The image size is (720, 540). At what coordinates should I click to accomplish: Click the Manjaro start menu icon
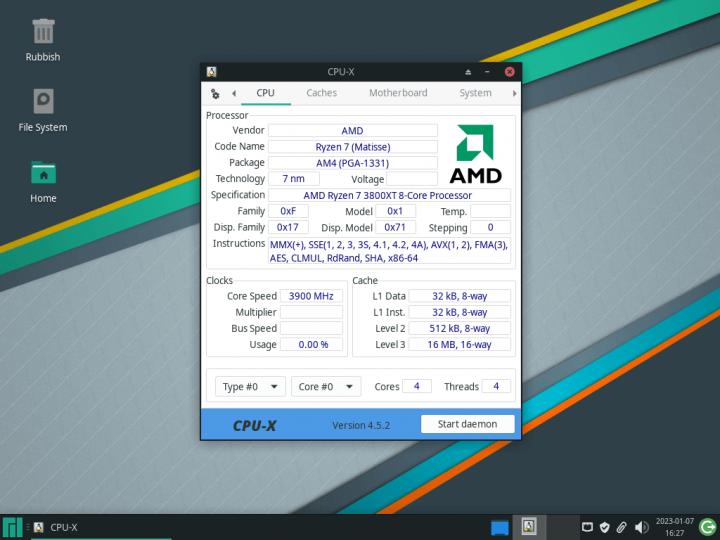click(12, 527)
